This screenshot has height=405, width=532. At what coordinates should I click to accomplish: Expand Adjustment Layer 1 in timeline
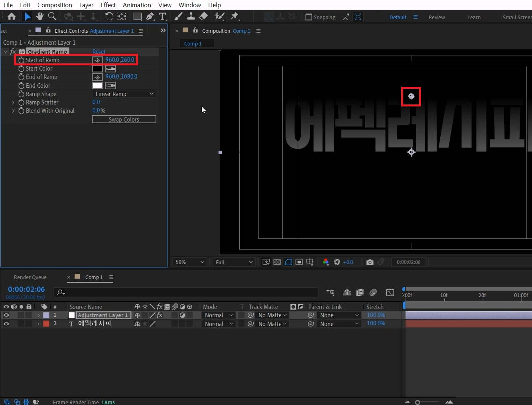[x=38, y=315]
